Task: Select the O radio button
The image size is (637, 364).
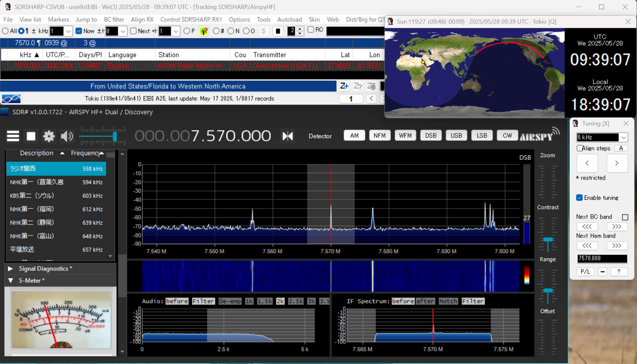Action: pyautogui.click(x=246, y=31)
